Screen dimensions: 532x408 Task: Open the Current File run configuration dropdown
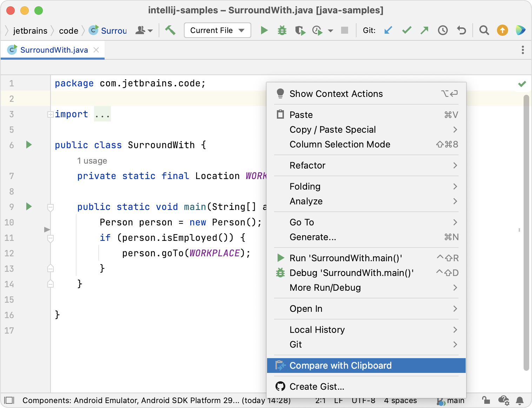[218, 31]
